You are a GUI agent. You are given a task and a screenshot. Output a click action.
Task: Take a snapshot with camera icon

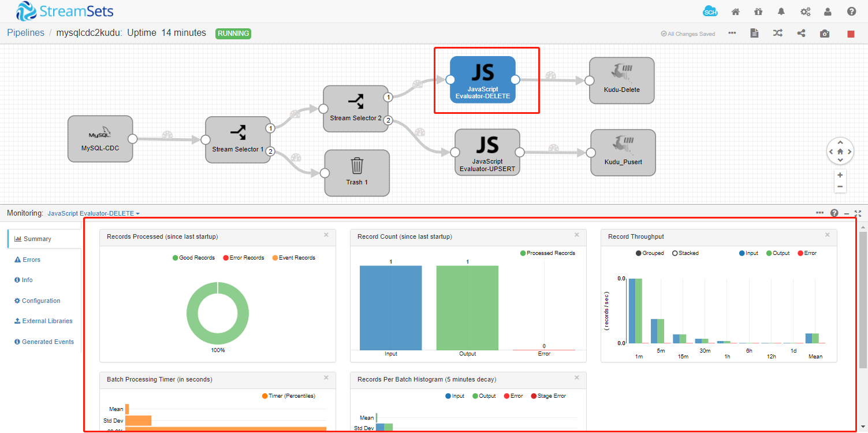click(825, 34)
